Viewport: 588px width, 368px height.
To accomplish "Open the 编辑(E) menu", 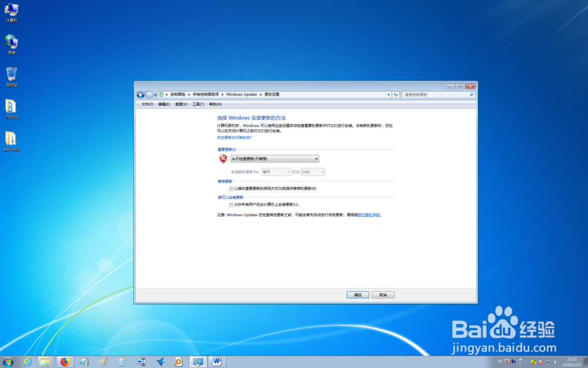I will coord(164,104).
